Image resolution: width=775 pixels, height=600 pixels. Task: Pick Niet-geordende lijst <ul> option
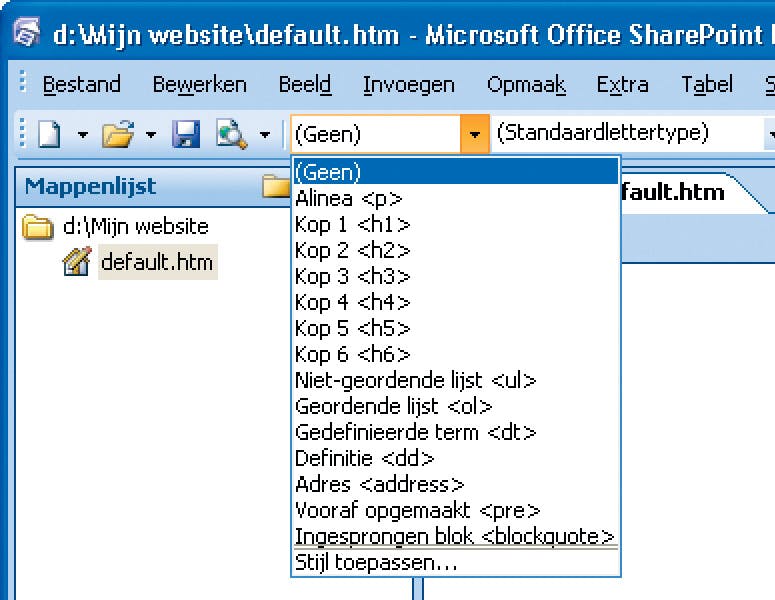tap(415, 380)
